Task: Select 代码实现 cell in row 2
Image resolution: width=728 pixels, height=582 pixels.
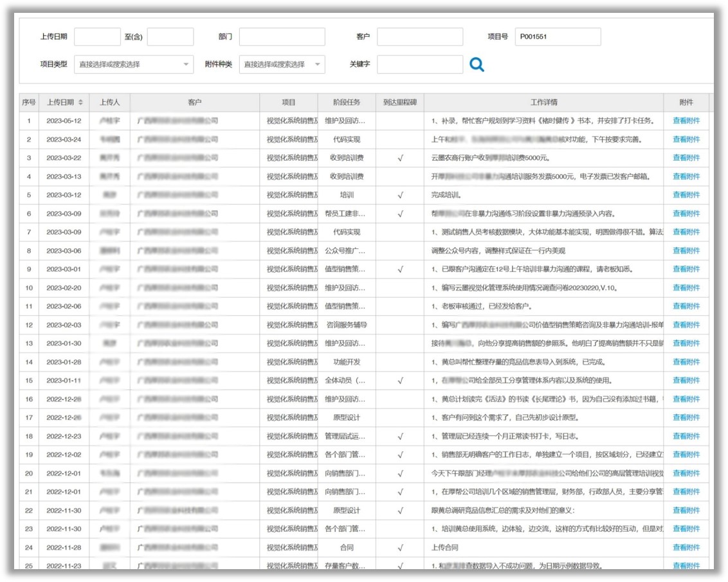Action: click(347, 140)
